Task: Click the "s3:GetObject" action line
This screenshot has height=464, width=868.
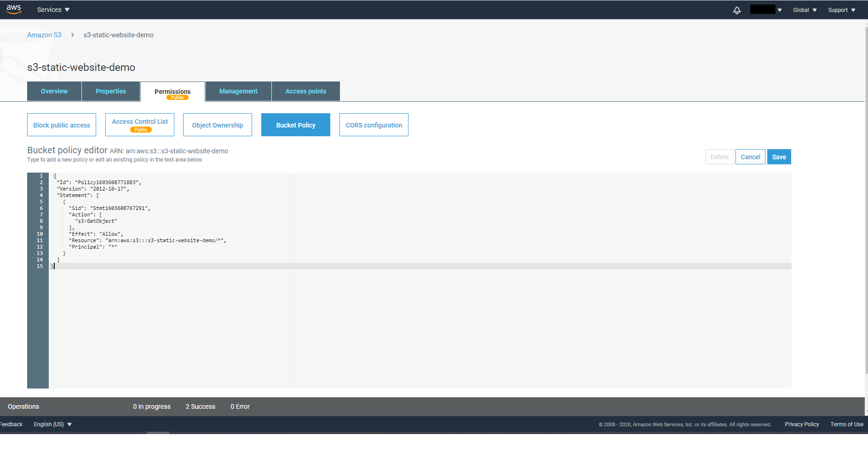Action: point(96,221)
